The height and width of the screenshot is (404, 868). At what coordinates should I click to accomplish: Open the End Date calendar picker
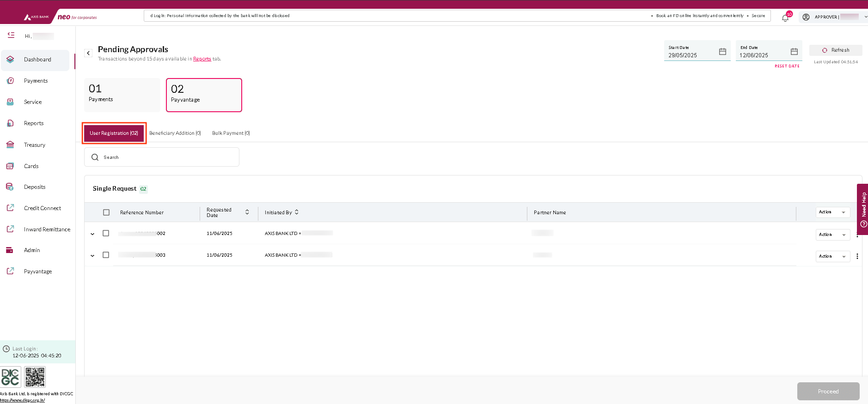click(x=794, y=52)
